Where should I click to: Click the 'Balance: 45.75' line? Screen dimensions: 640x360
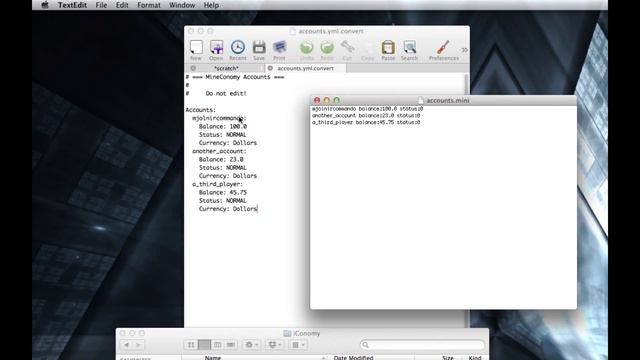[x=223, y=192]
